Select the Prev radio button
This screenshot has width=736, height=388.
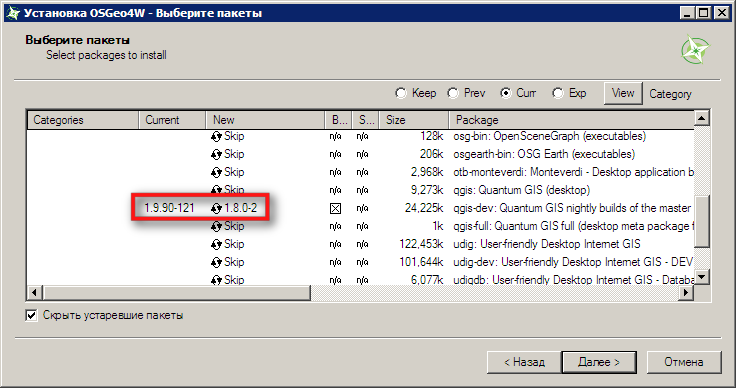[x=453, y=93]
